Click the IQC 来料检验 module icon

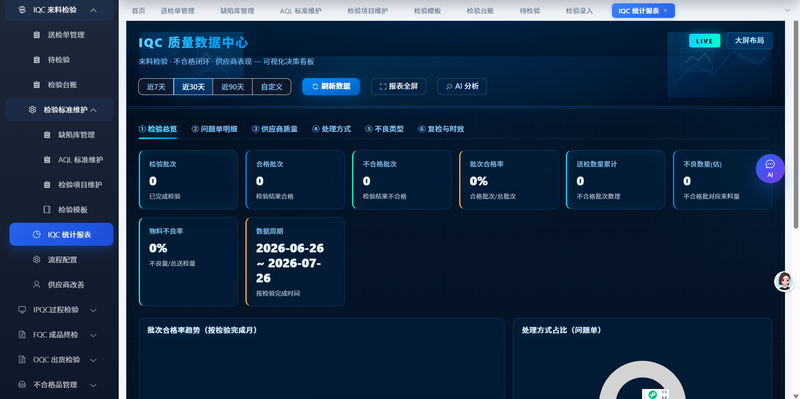[x=21, y=10]
